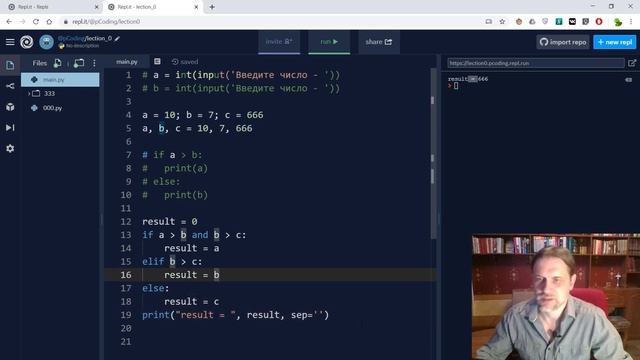Screen dimensions: 640x360
Task: Open console output in new tab icon
Action: tap(632, 63)
